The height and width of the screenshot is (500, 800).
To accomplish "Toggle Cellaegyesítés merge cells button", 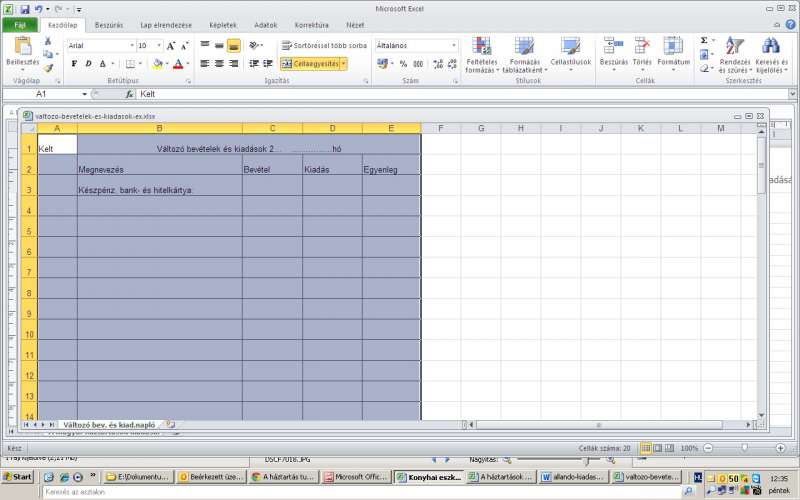I will point(311,64).
